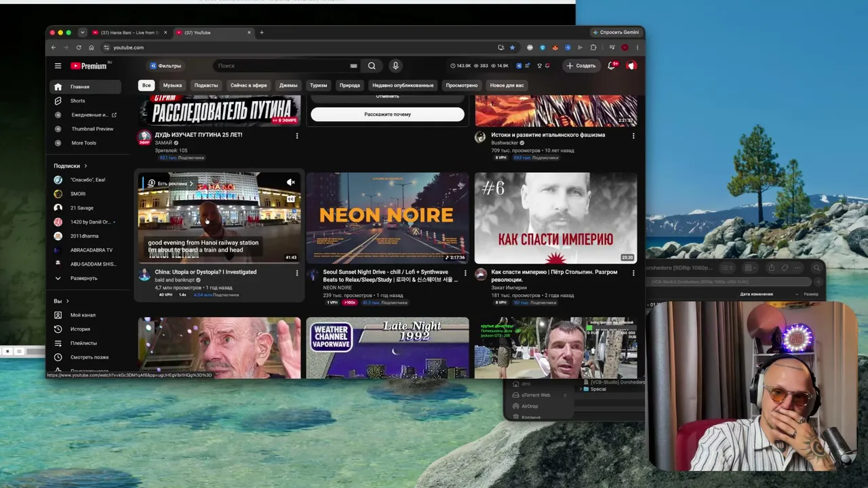Open the YouTube hamburger guide menu
The width and height of the screenshot is (868, 488).
tap(58, 66)
